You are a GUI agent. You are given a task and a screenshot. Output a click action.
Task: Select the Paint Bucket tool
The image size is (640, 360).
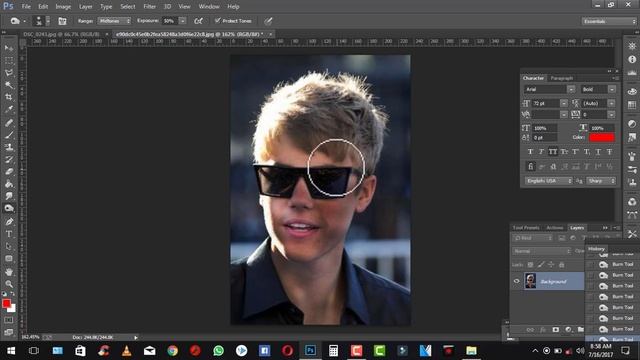pyautogui.click(x=9, y=184)
